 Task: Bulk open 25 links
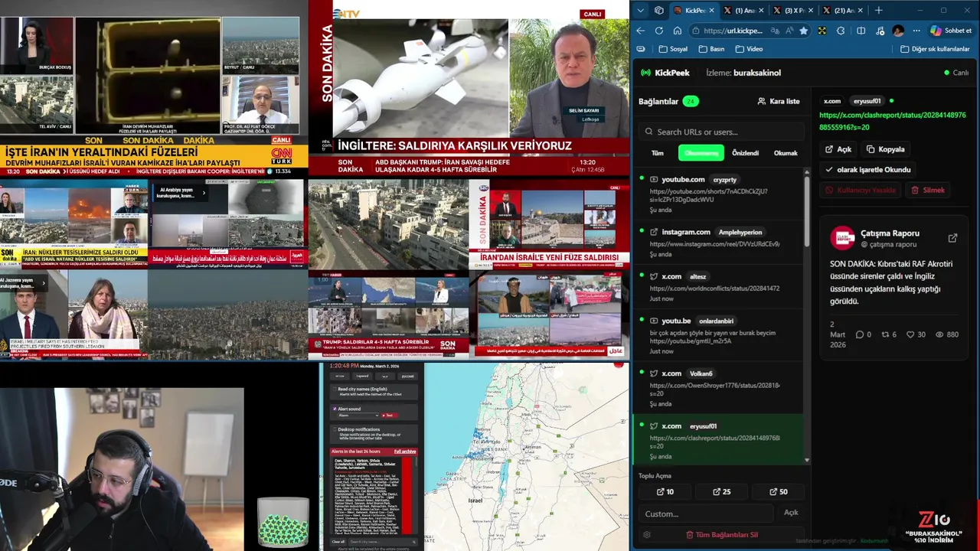pyautogui.click(x=721, y=491)
